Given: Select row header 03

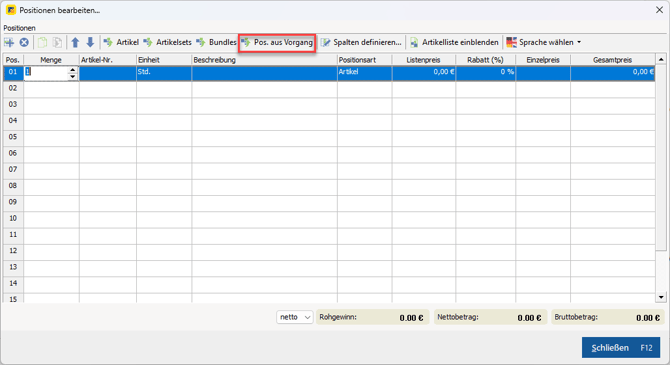Looking at the screenshot, I should pyautogui.click(x=13, y=105).
